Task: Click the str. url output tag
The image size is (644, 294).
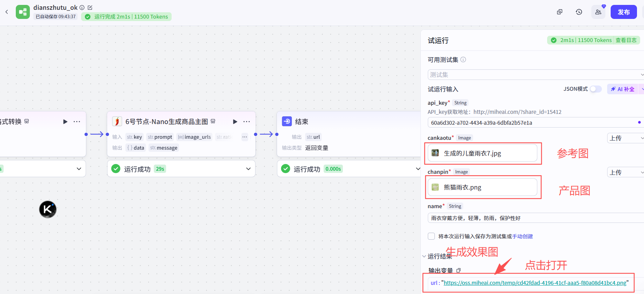Action: click(313, 137)
